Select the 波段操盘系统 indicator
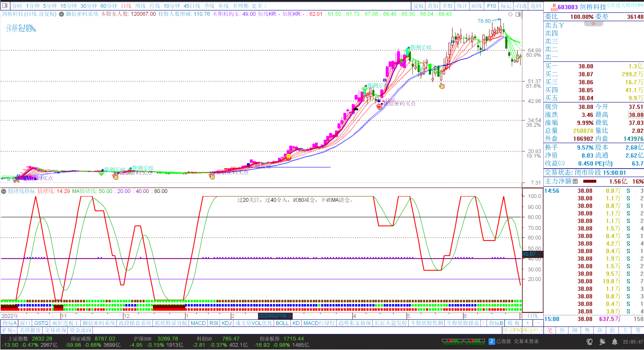 pos(135,323)
